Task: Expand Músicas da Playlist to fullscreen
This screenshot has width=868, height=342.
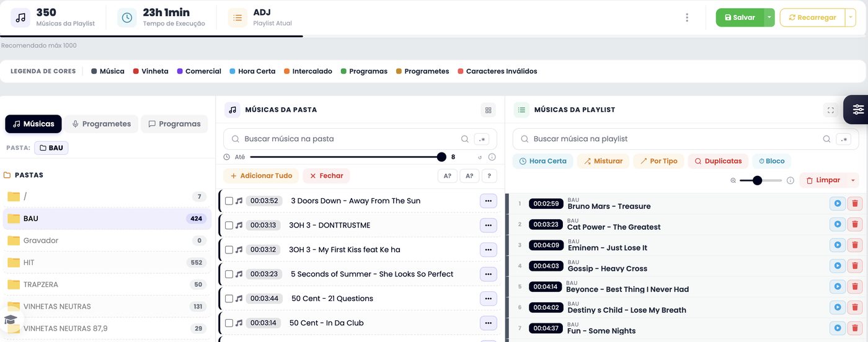Action: point(830,110)
